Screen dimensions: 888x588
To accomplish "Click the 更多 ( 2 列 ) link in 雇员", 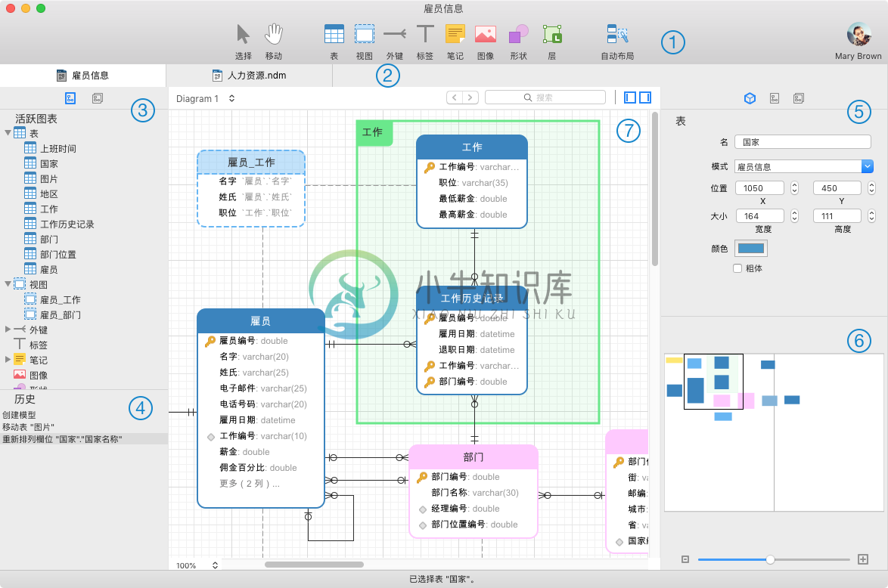I will (x=250, y=483).
